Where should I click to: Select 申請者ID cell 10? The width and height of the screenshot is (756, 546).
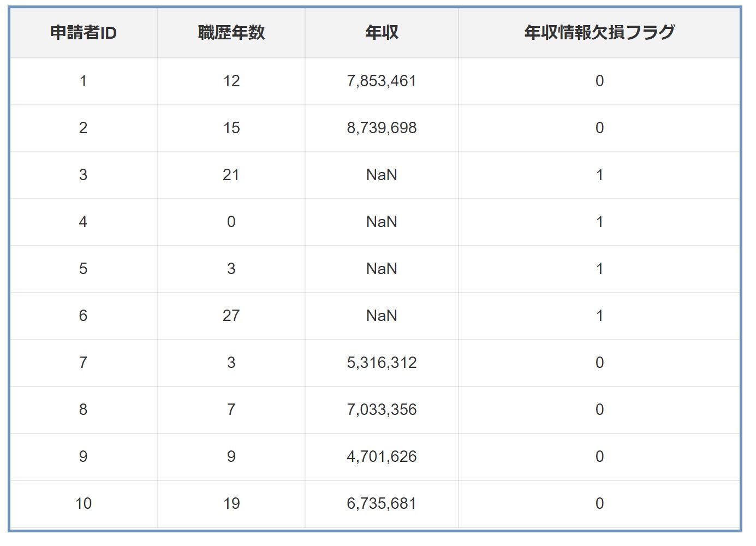click(83, 504)
